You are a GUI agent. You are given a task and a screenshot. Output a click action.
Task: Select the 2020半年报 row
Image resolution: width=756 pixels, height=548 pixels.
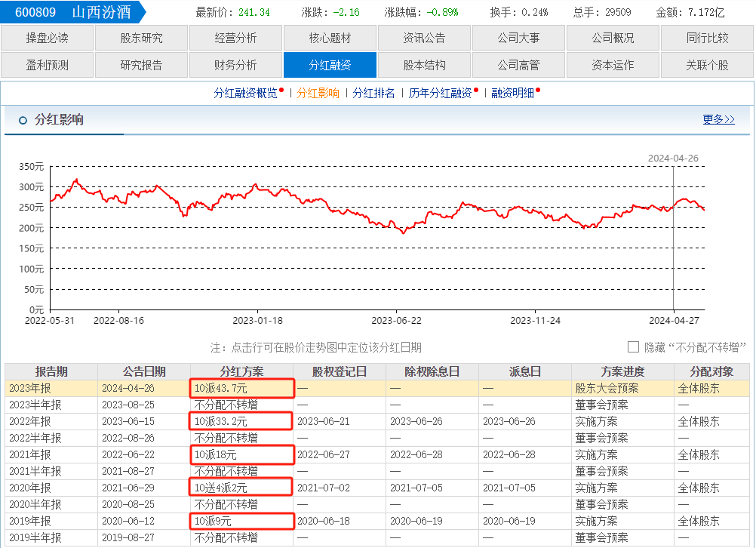tap(377, 504)
